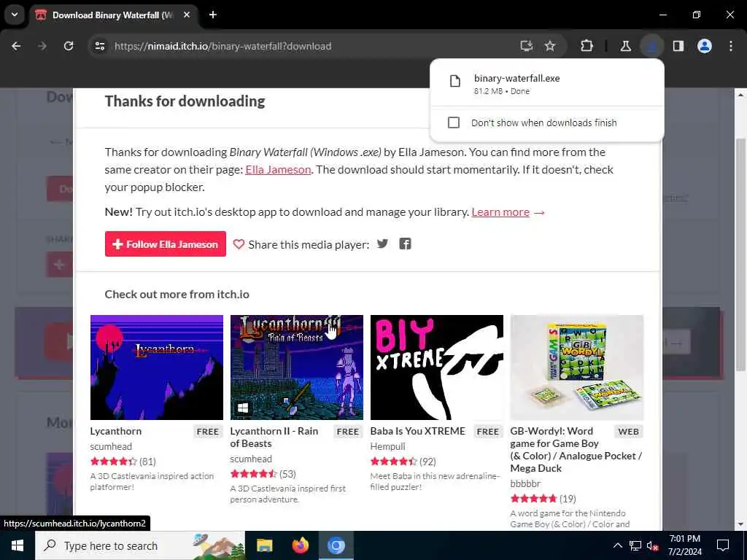Click the Baba Is You star rating (92)
The image size is (747, 560).
pos(403,462)
